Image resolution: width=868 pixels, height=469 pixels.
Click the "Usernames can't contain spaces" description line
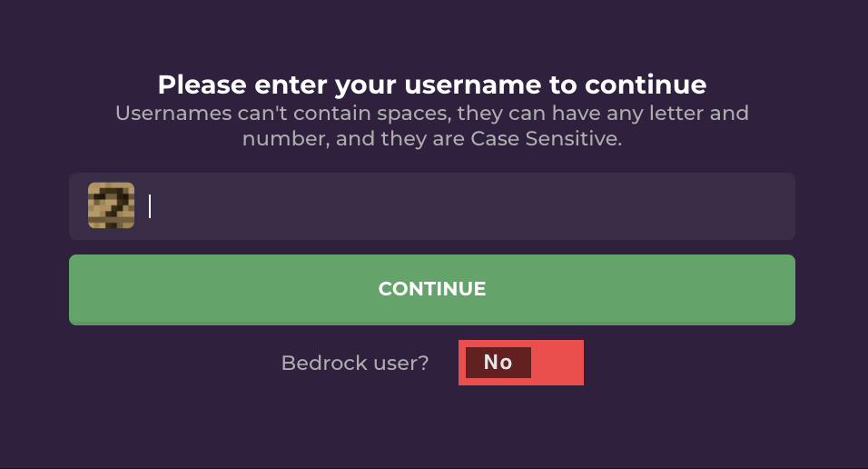(432, 113)
